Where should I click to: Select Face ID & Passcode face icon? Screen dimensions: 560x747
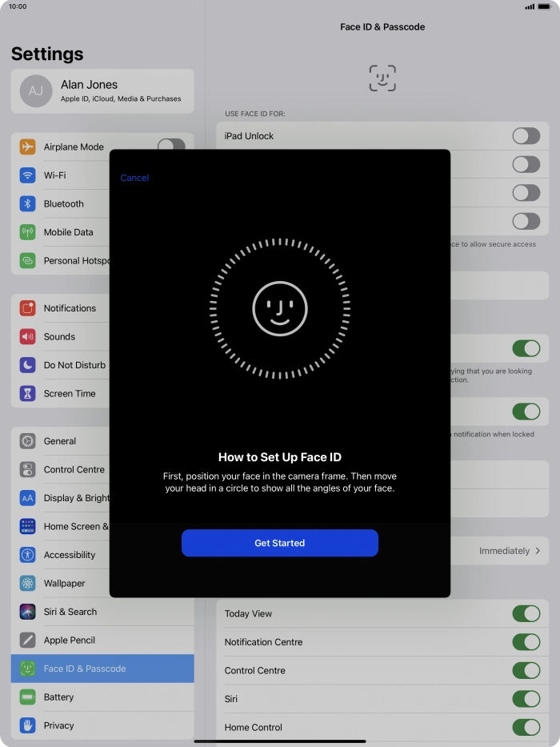click(x=28, y=669)
